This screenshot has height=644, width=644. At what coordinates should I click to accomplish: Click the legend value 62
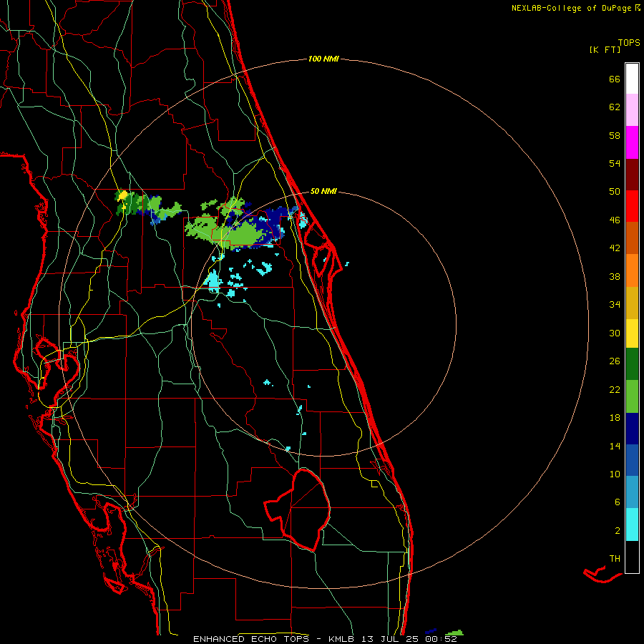[615, 107]
